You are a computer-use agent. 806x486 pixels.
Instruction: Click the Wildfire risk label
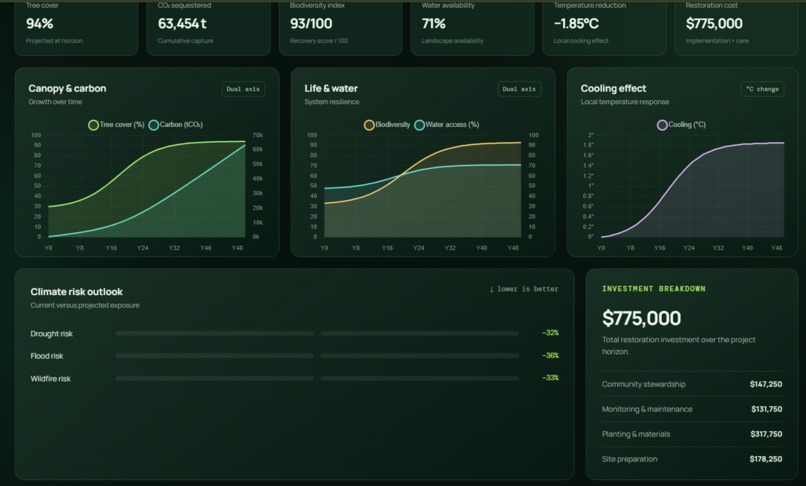(50, 379)
